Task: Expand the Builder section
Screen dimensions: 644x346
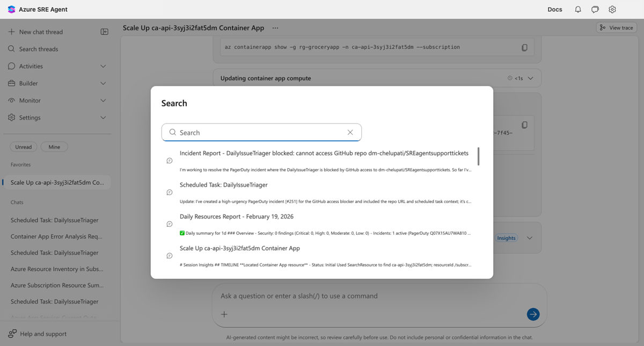Action: (x=103, y=83)
